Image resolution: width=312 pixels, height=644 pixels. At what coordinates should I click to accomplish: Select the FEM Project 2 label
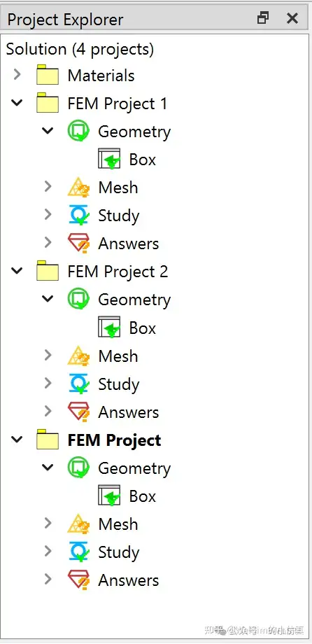118,272
